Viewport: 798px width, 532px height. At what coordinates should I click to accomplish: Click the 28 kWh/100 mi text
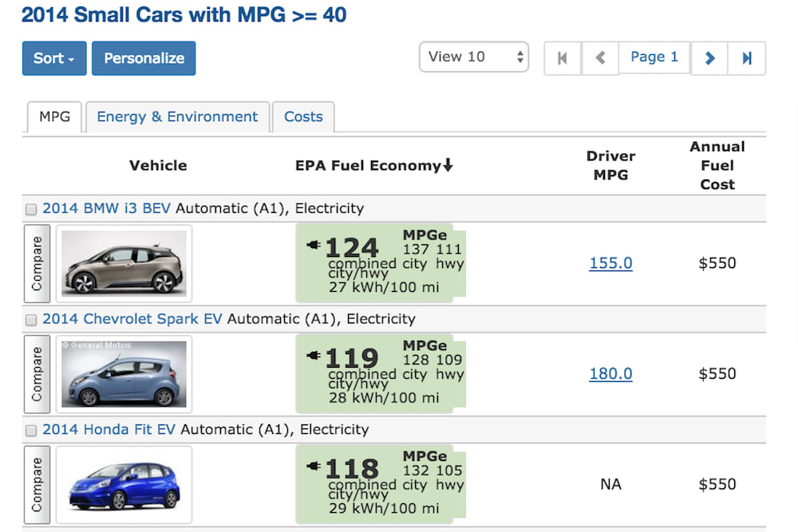[384, 398]
